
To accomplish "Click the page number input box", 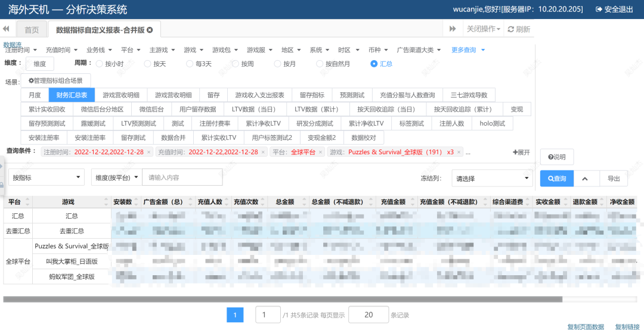I will point(268,315).
